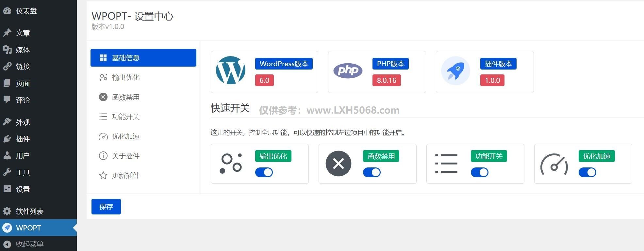Open 媒体 in the admin sidebar
This screenshot has width=644, height=251.
(38, 50)
